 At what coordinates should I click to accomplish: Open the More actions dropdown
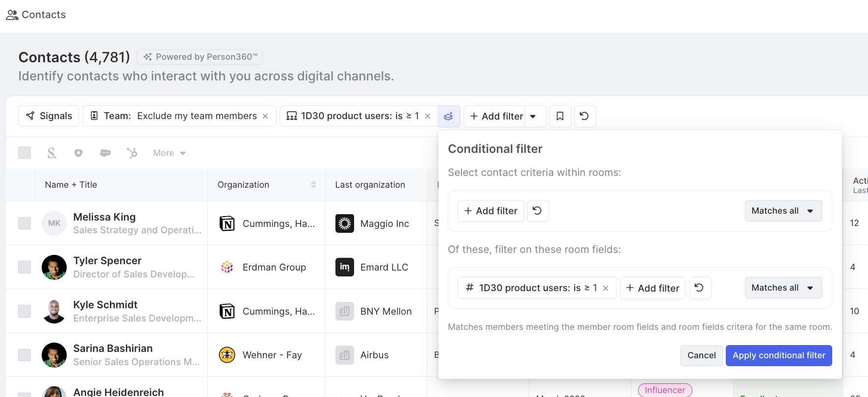(x=169, y=153)
